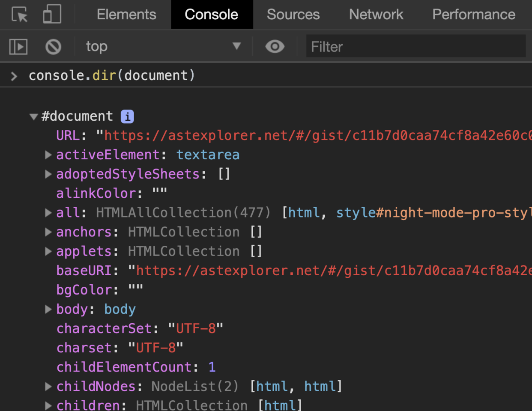The image size is (532, 411).
Task: Click the #document label text
Action: pyautogui.click(x=77, y=116)
